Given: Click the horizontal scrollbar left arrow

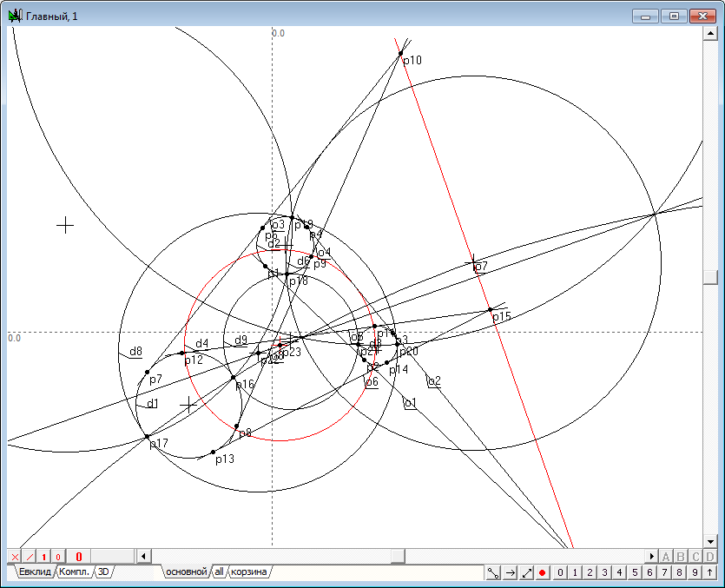Looking at the screenshot, I should pos(144,556).
